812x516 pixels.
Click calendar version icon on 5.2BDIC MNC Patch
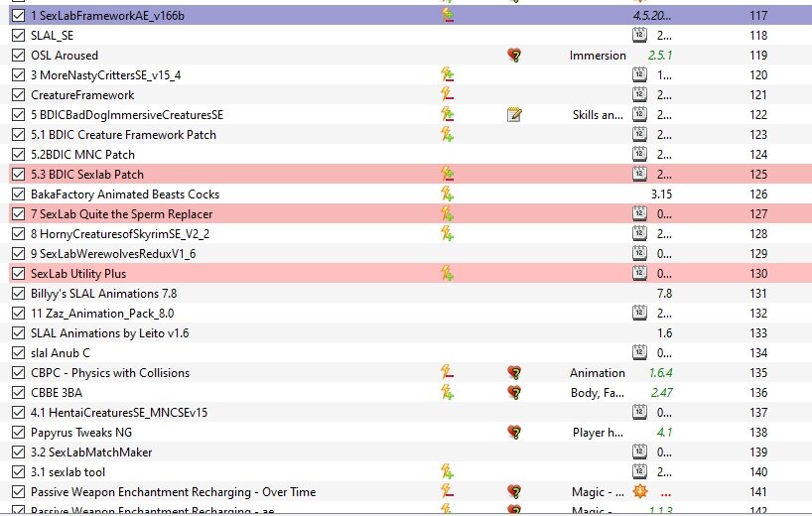639,154
